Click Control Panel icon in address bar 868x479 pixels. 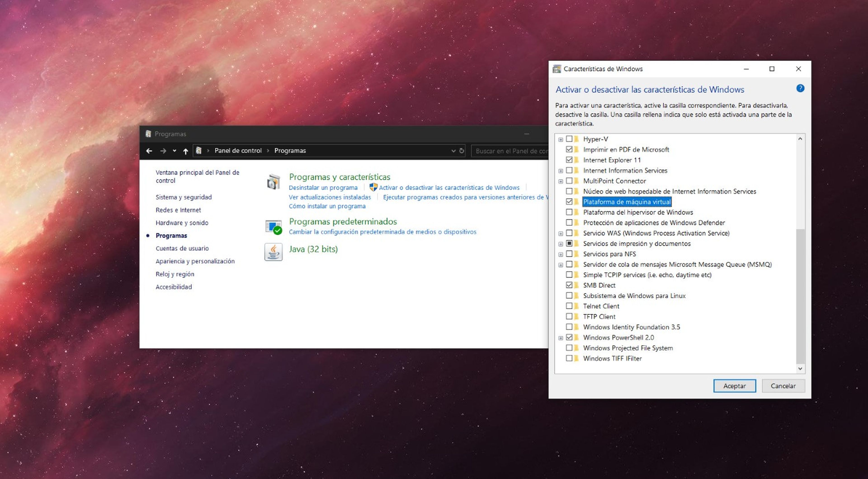pyautogui.click(x=199, y=150)
